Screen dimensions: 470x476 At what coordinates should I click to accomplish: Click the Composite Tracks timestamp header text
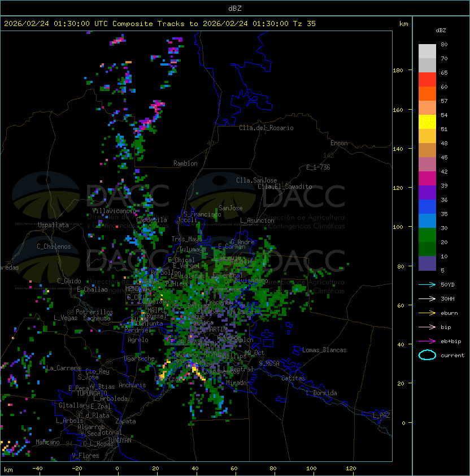tap(160, 24)
